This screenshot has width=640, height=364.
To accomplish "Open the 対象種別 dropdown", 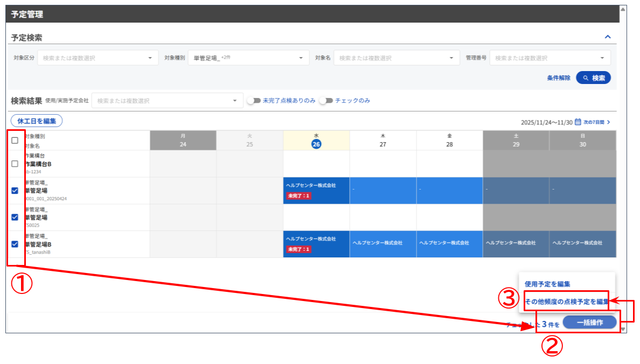I will 248,58.
